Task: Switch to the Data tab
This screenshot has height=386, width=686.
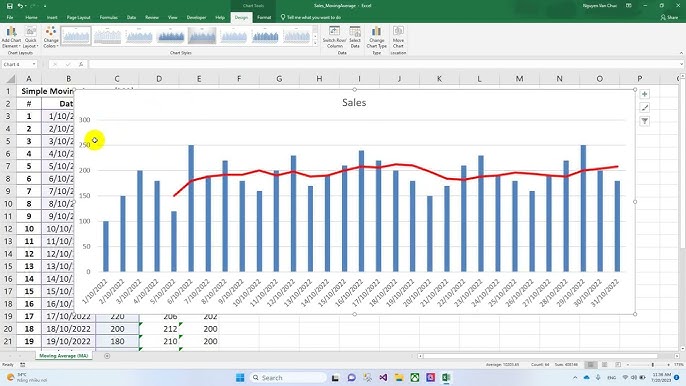Action: click(131, 18)
